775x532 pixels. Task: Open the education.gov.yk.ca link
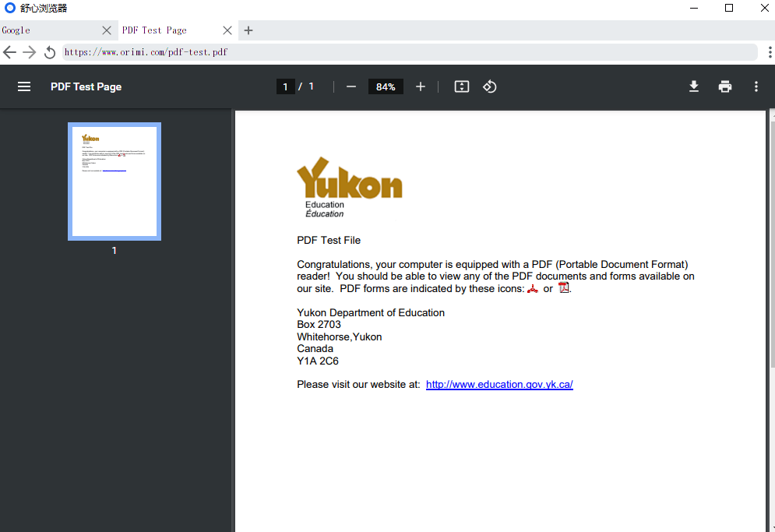click(x=499, y=385)
